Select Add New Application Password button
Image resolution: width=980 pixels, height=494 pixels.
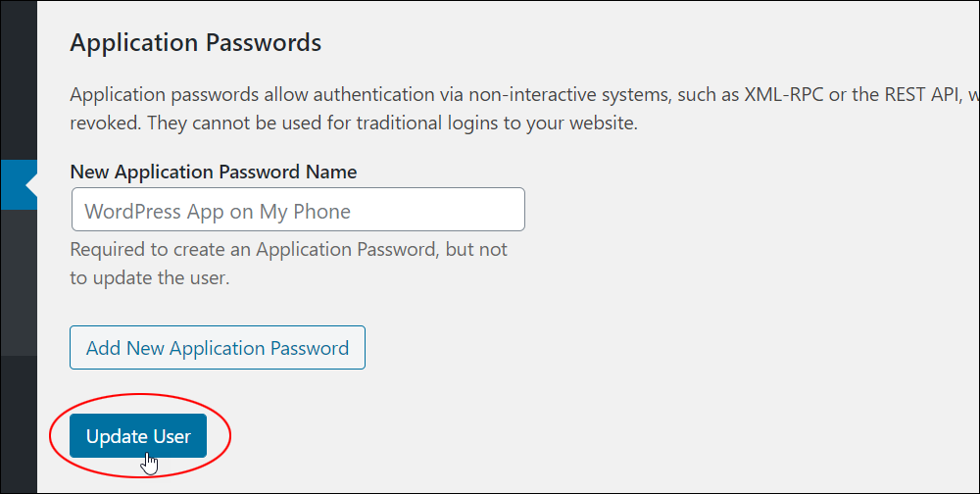click(x=218, y=348)
